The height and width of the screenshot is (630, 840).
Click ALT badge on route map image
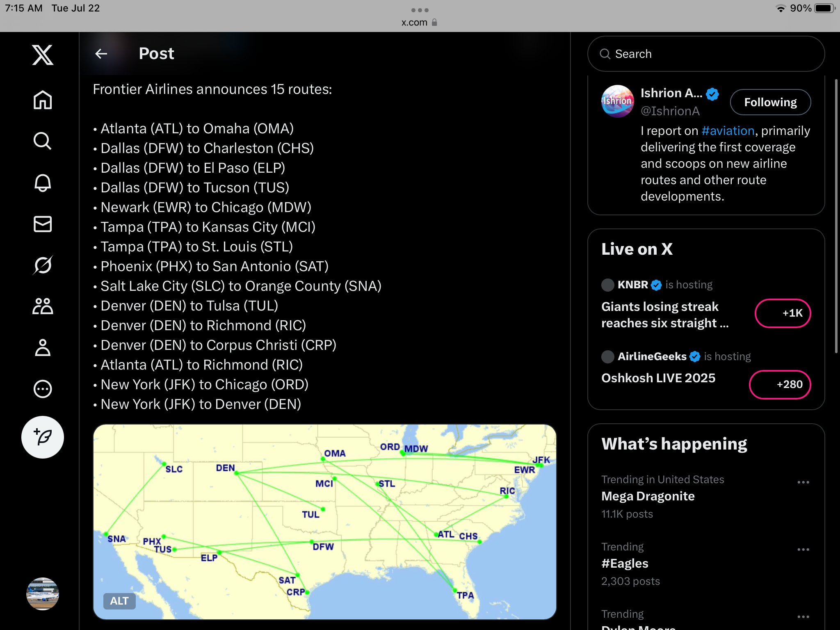pyautogui.click(x=119, y=601)
